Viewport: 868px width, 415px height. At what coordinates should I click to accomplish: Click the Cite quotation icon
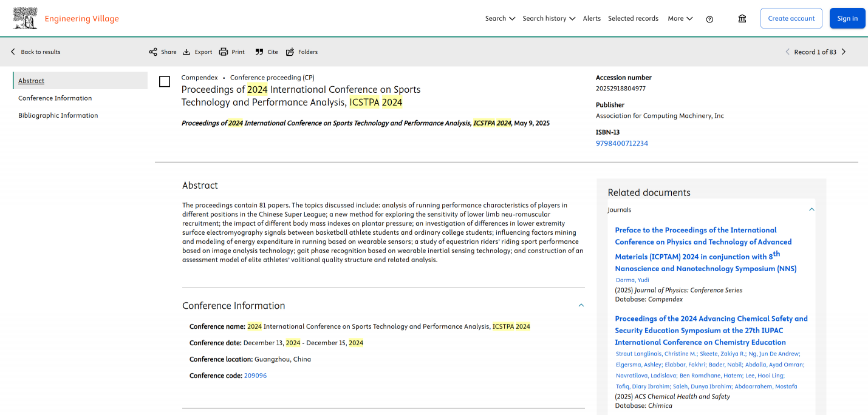click(259, 52)
